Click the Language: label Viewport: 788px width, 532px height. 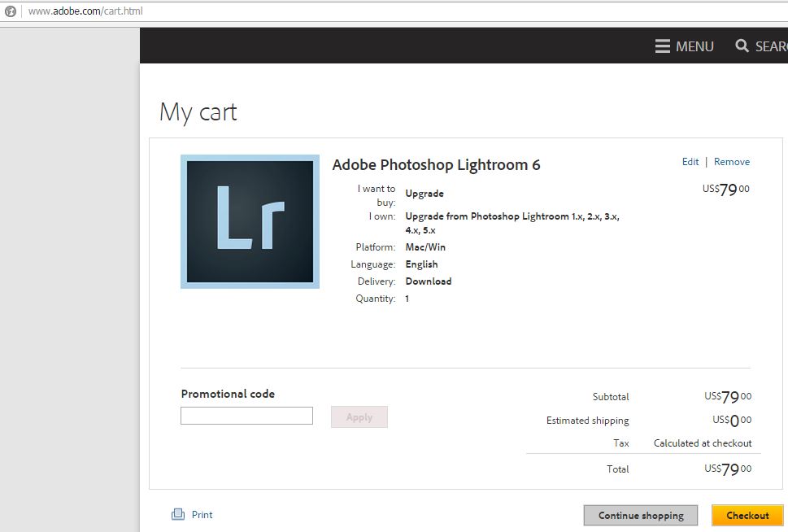point(373,264)
